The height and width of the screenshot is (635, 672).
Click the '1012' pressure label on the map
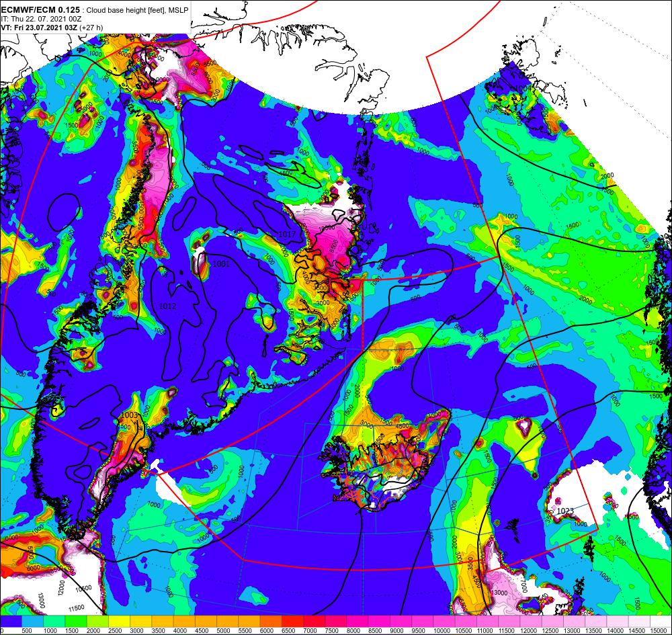pyautogui.click(x=167, y=306)
